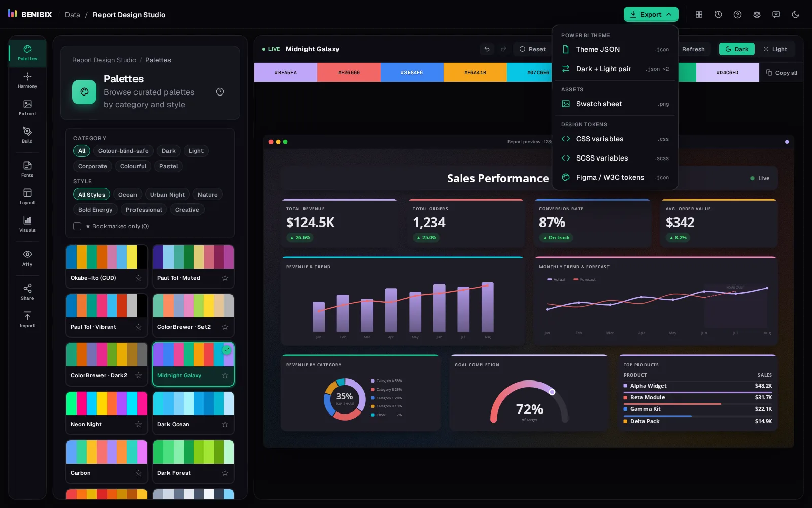Switch preview to Dark mode
The width and height of the screenshot is (812, 508).
[x=737, y=49]
